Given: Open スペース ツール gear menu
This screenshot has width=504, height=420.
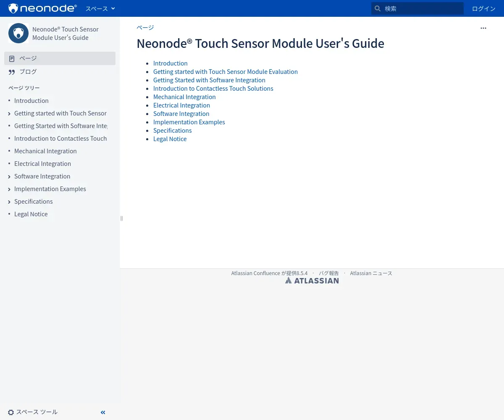Looking at the screenshot, I should click(33, 412).
